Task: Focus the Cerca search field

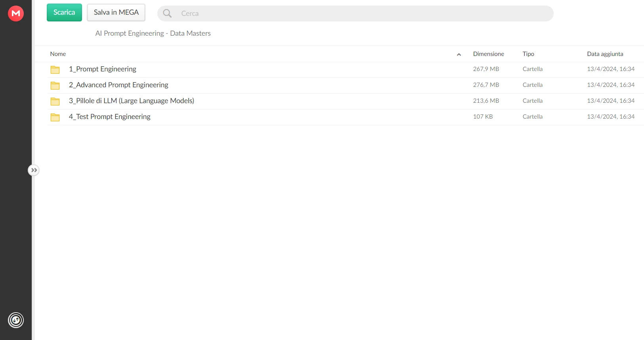Action: point(355,13)
